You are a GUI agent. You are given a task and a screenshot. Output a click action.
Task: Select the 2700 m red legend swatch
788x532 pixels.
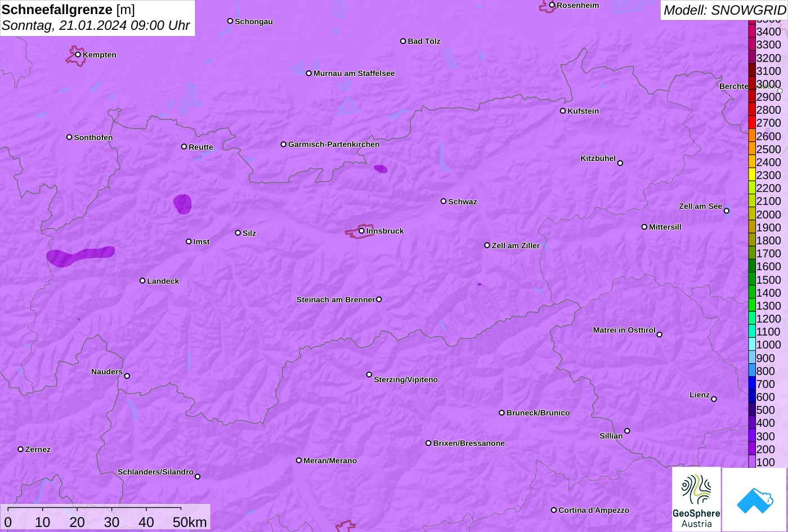click(751, 122)
